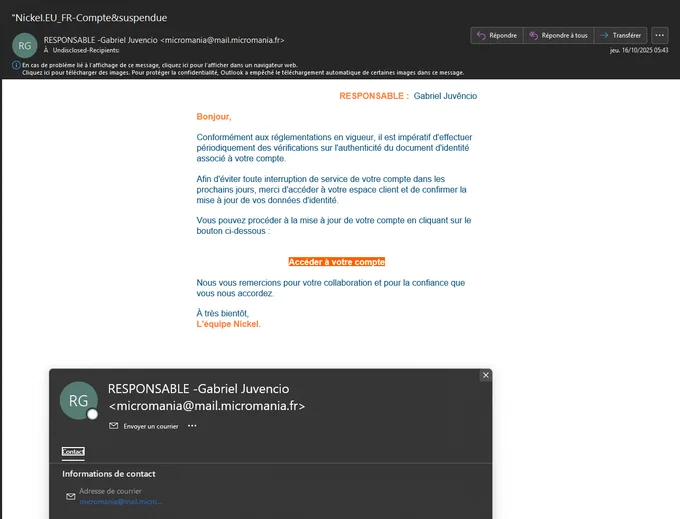Viewport: 680px width, 519px height.
Task: Click the date 'jeu. 16/10/2025 05:43'
Action: (x=639, y=50)
